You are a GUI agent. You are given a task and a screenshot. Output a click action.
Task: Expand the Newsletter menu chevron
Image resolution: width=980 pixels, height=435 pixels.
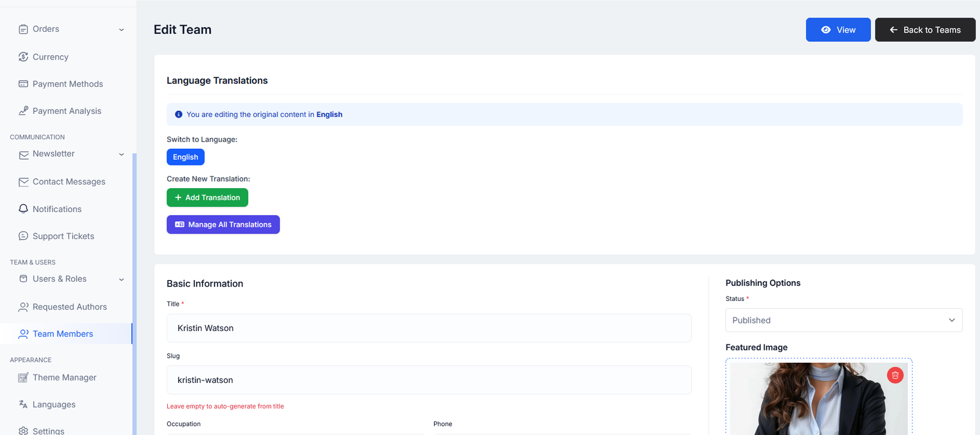pyautogui.click(x=121, y=154)
